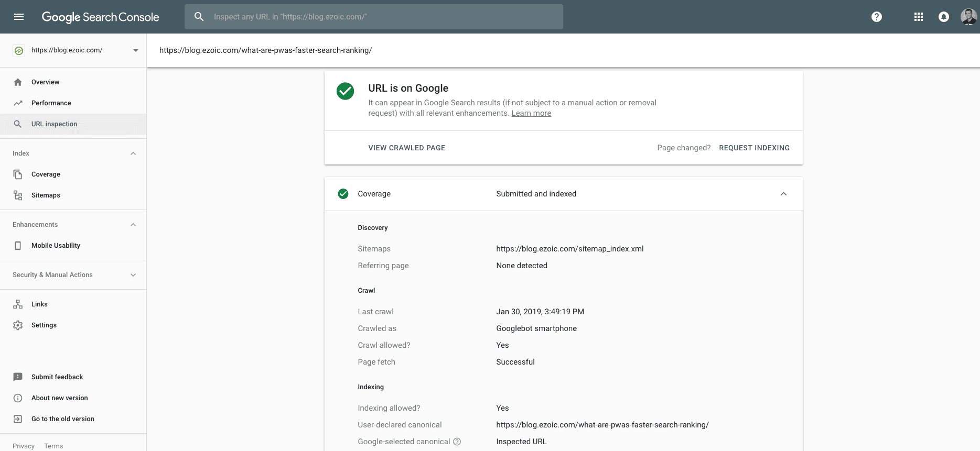The image size is (980, 451).
Task: Click the search magnifier icon in URL bar
Action: click(x=199, y=17)
